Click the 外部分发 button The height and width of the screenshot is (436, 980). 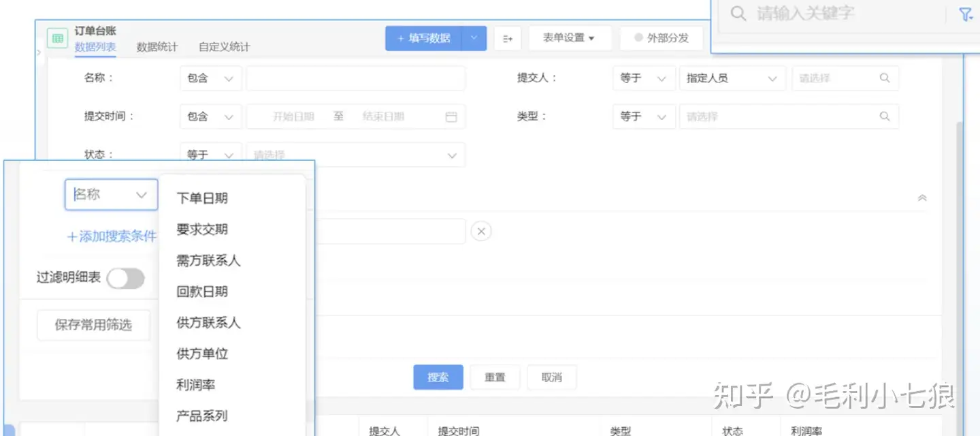[661, 38]
